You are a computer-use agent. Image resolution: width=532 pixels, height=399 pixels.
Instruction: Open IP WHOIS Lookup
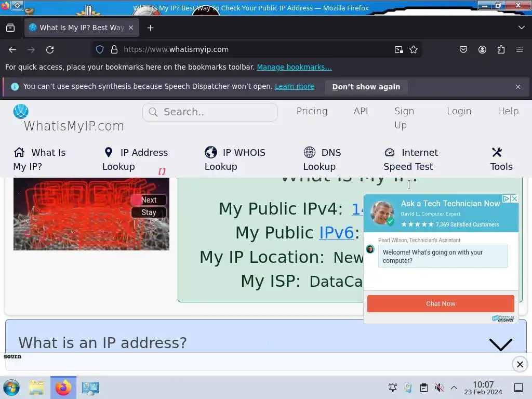pyautogui.click(x=235, y=159)
